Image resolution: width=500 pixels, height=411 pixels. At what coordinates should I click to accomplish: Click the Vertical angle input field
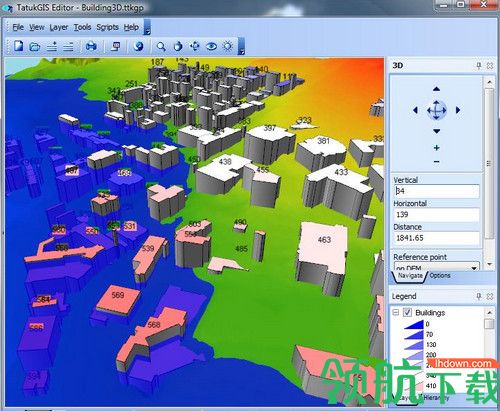[436, 191]
